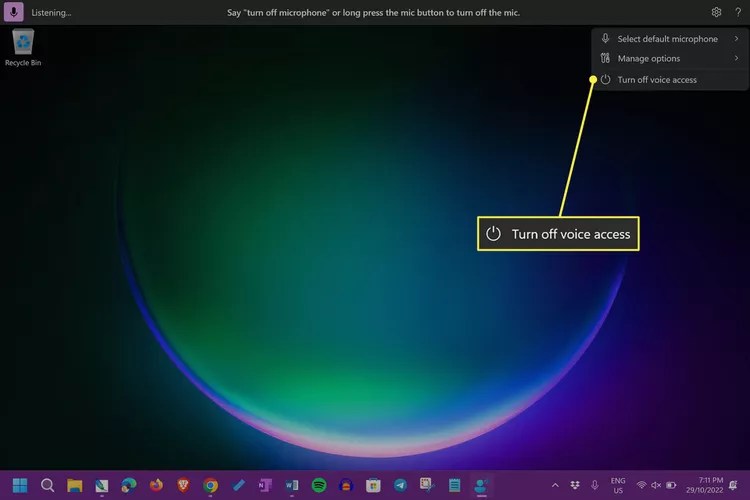
Task: Click the muted volume tray icon
Action: (656, 485)
